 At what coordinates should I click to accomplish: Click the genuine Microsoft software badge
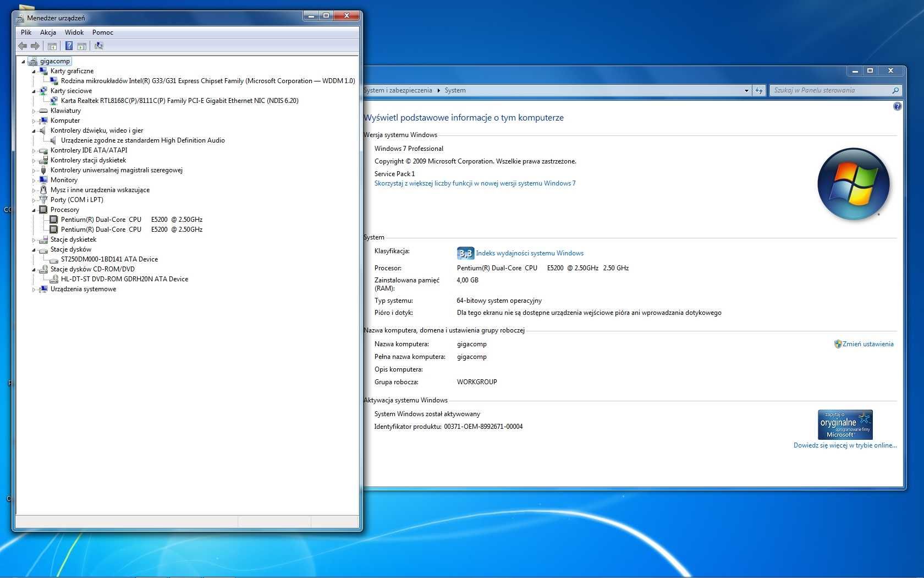tap(845, 424)
